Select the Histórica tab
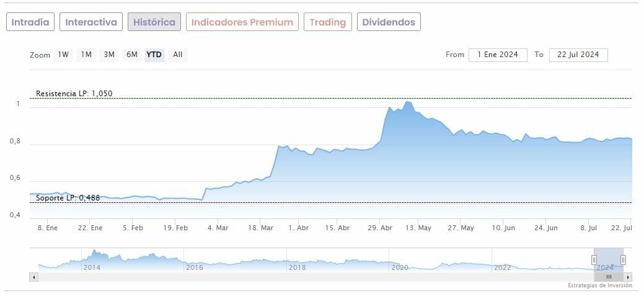 point(154,22)
